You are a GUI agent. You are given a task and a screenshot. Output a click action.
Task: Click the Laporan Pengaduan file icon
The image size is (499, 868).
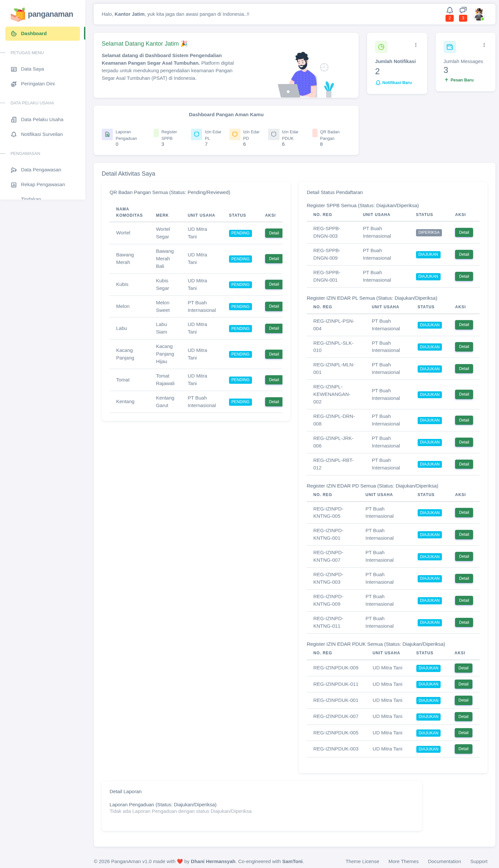(x=107, y=135)
